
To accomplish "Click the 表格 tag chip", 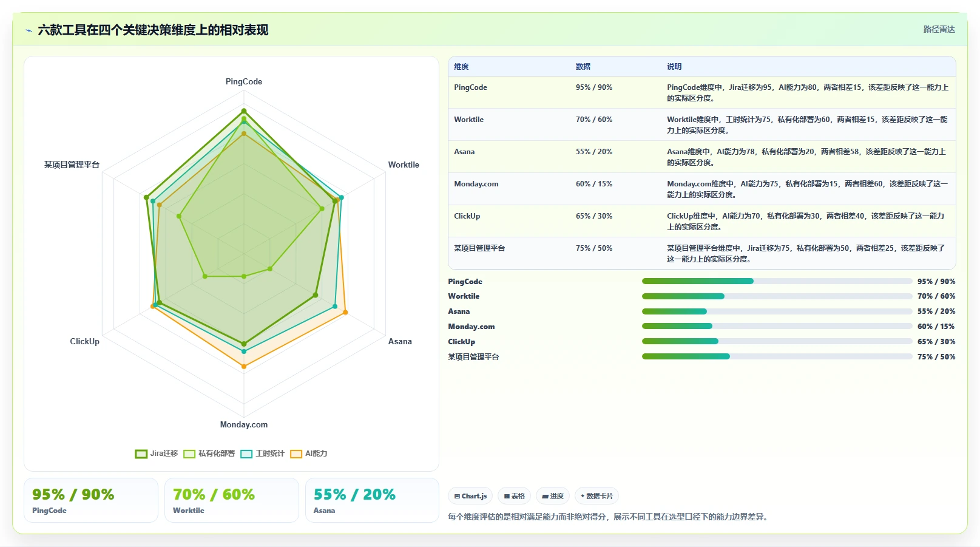I will (x=514, y=496).
